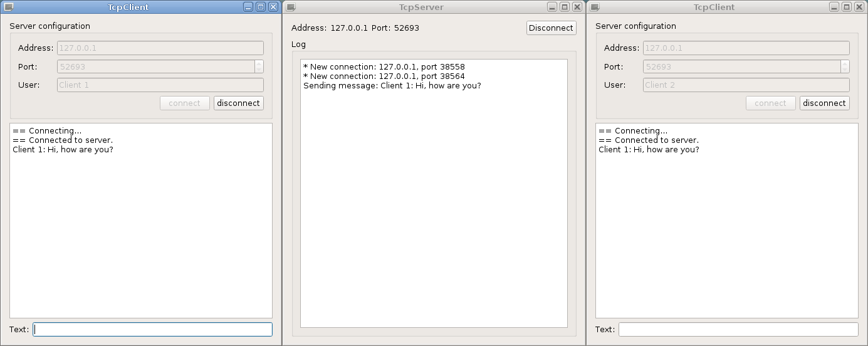Minimize the right TcpClient window
Screen dimensions: 868x346
pyautogui.click(x=834, y=7)
